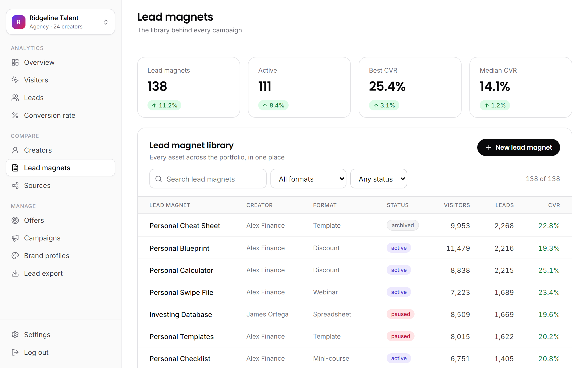This screenshot has width=588, height=368.
Task: Click the Sources share icon
Action: (x=15, y=185)
